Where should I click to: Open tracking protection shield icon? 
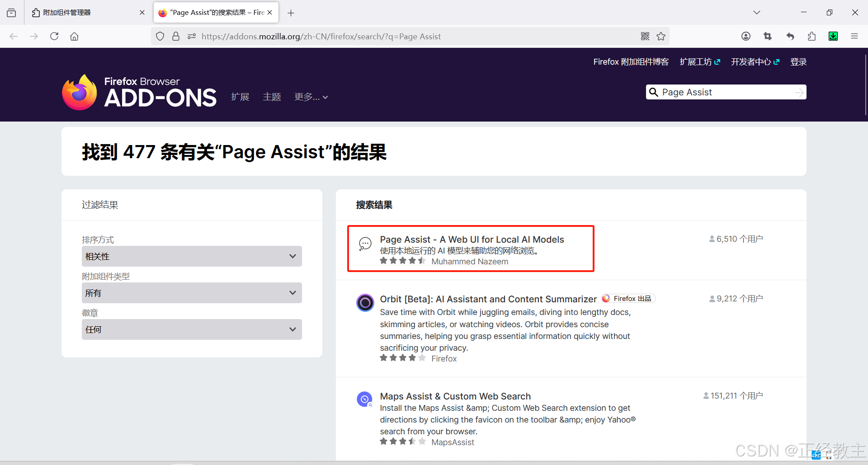[160, 36]
